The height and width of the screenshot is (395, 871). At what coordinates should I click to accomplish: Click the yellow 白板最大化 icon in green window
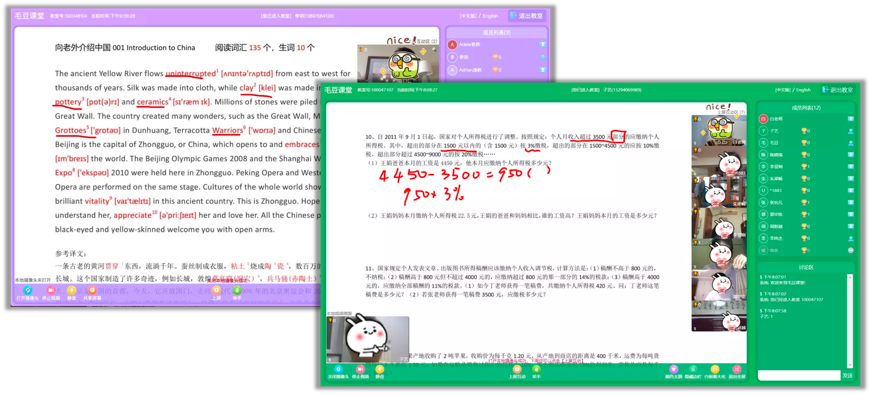click(715, 369)
